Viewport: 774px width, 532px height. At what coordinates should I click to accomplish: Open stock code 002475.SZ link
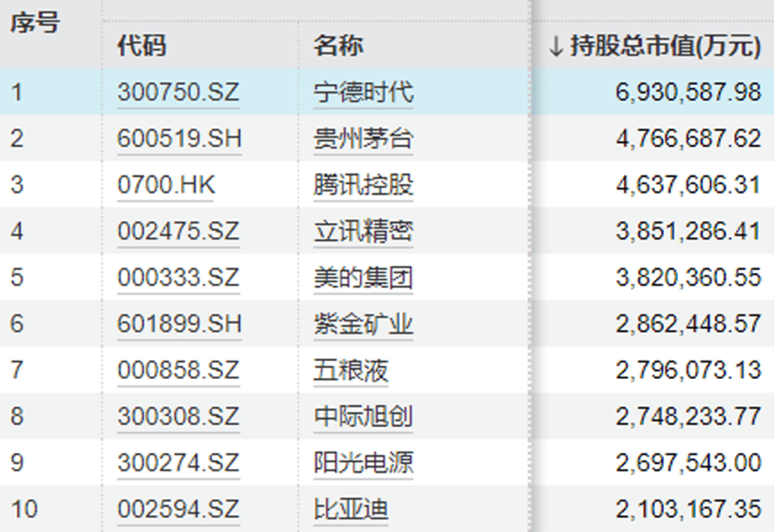pyautogui.click(x=177, y=232)
